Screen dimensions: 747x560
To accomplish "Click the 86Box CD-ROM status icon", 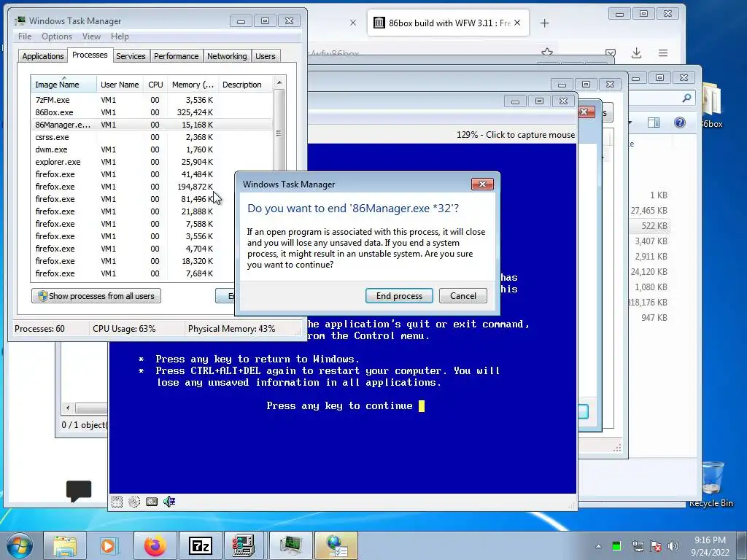I will click(x=134, y=502).
